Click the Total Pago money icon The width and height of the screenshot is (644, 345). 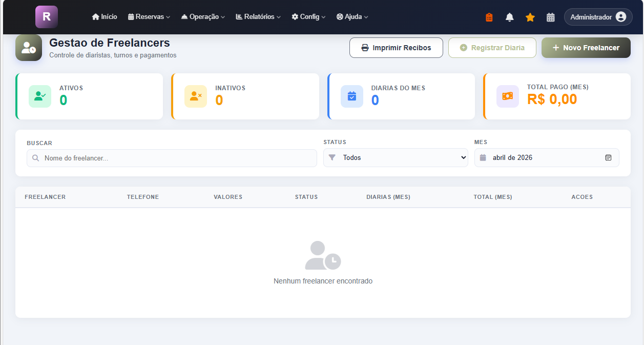tap(507, 96)
